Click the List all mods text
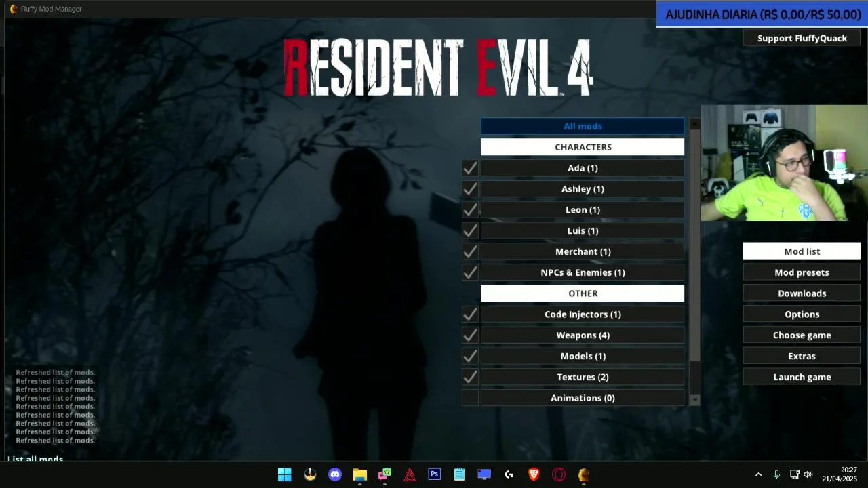Viewport: 868px width, 488px height. 35,459
